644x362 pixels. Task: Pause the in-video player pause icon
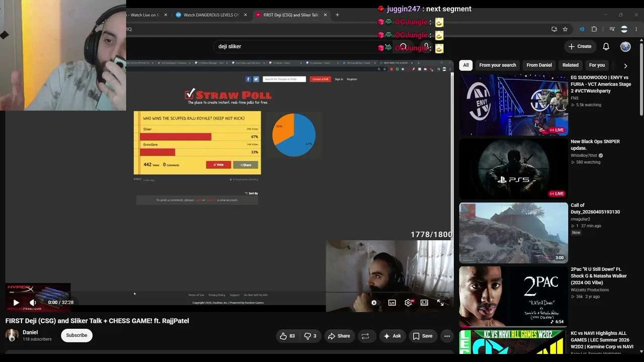tap(374, 303)
